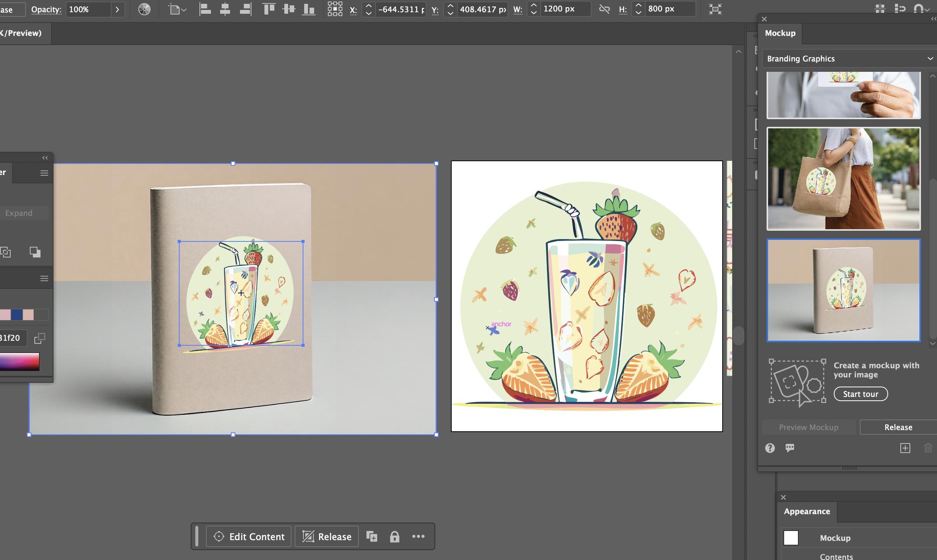Select the tote bag mockup thumbnail
This screenshot has height=560, width=937.
844,179
